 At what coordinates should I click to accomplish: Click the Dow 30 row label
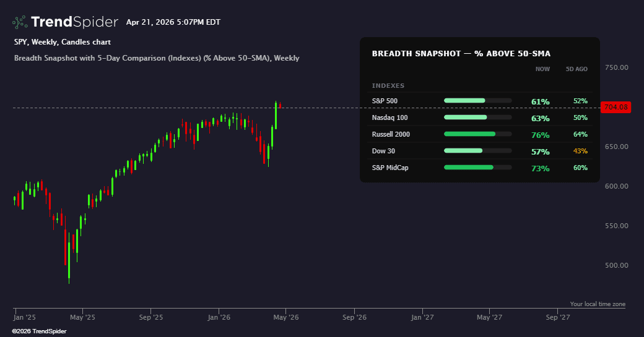(383, 151)
